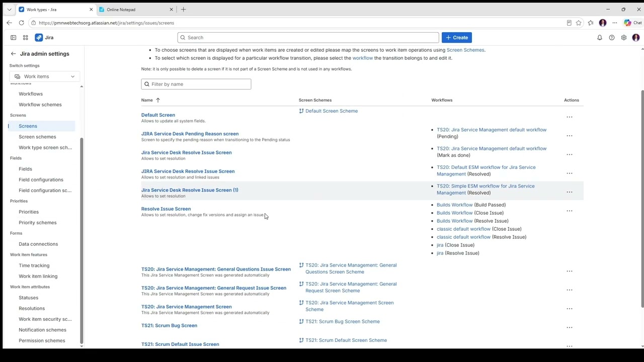Open the Default Screen Scheme link

pyautogui.click(x=332, y=111)
